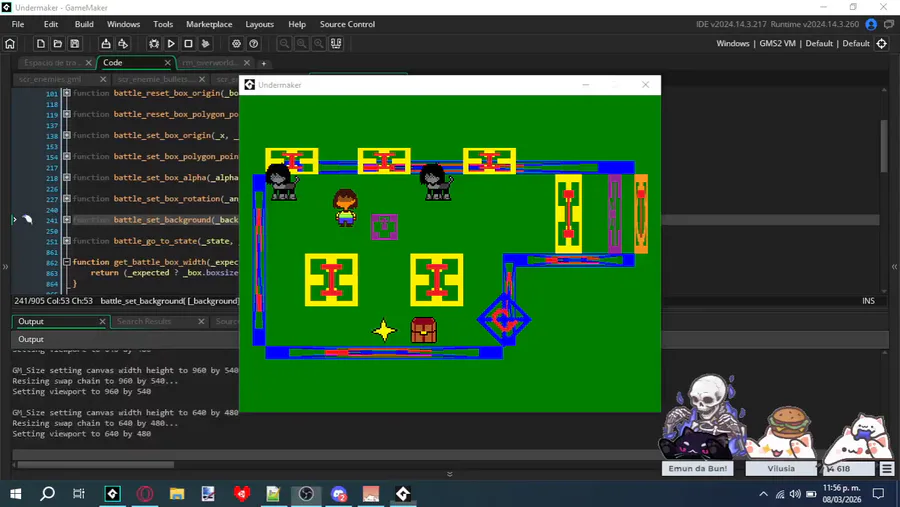
Task: Expand the left side dock chevron
Action: click(x=5, y=266)
